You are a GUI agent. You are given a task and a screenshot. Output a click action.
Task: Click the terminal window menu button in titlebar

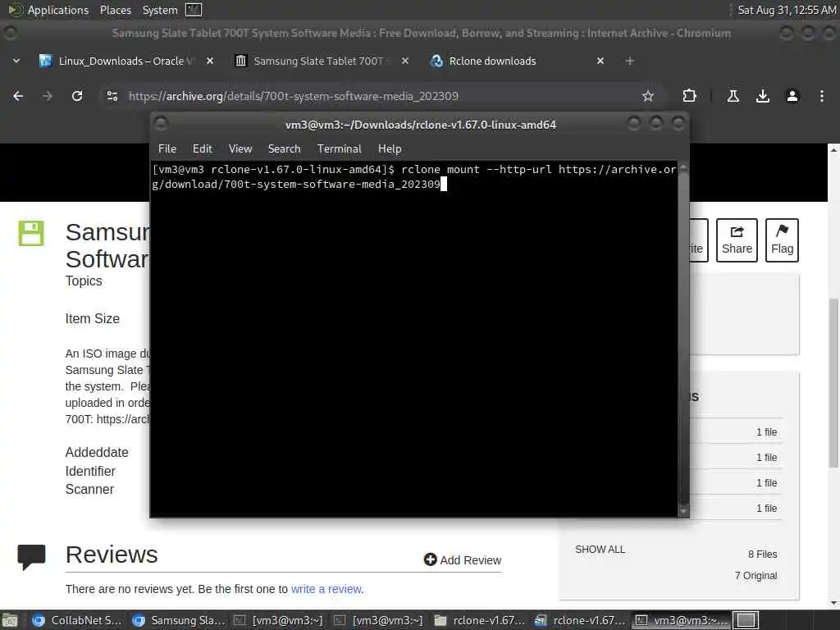(x=161, y=124)
